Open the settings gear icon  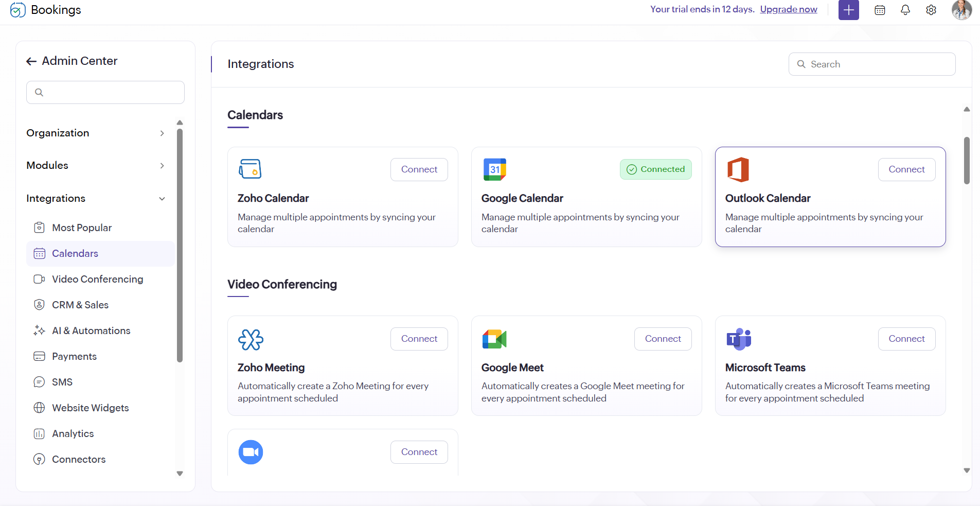click(931, 10)
